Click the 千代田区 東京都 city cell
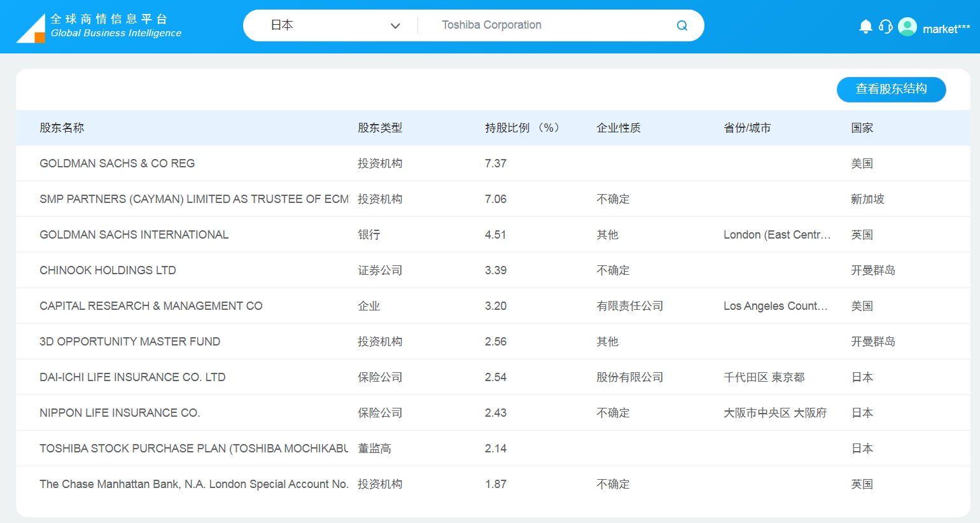 764,377
